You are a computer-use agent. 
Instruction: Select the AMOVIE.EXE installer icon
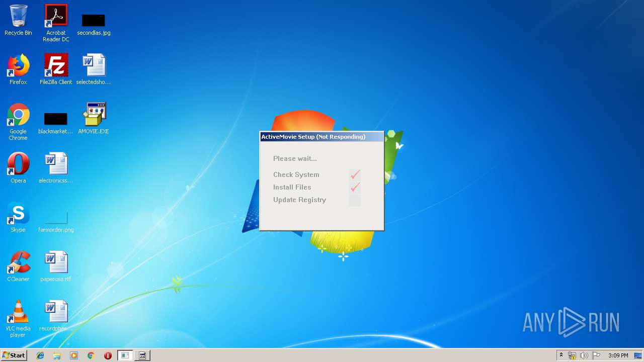click(x=94, y=119)
